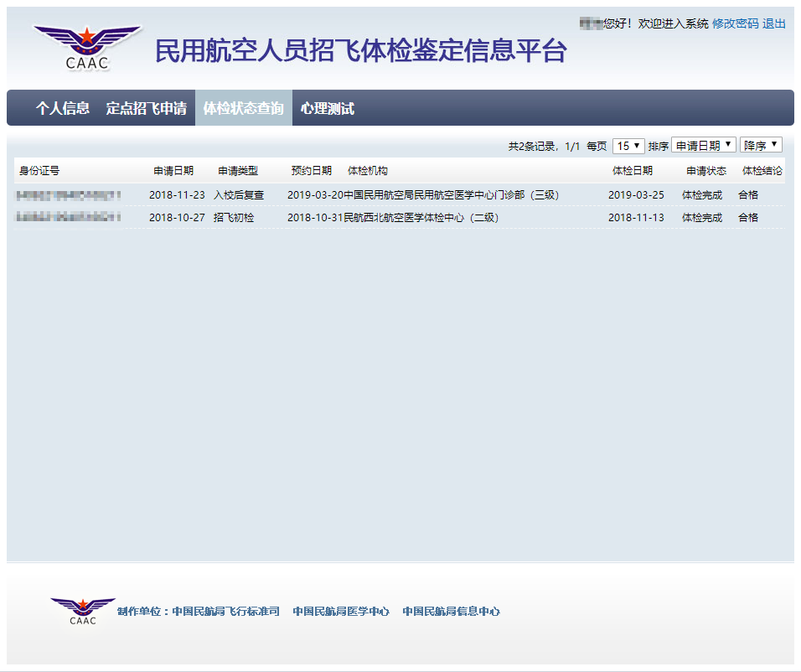The image size is (801, 672).
Task: Open the 中国民航局信息中心 footer link
Action: point(451,611)
